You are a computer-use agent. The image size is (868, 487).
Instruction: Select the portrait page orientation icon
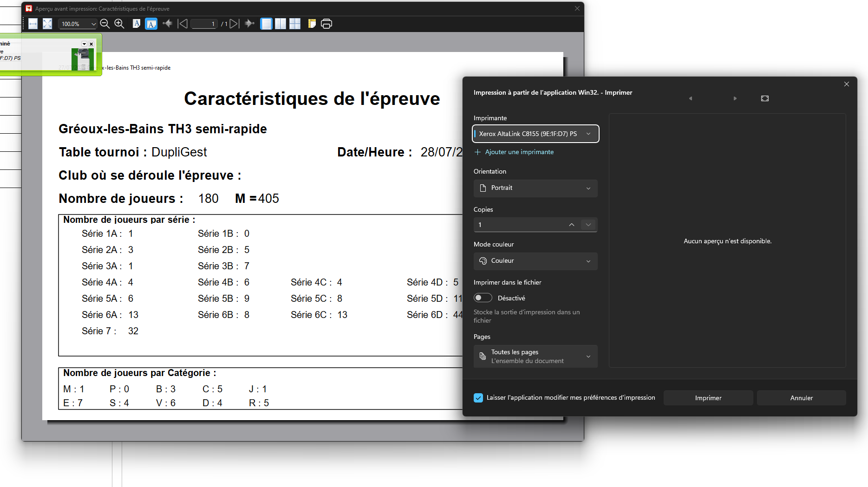tap(137, 24)
